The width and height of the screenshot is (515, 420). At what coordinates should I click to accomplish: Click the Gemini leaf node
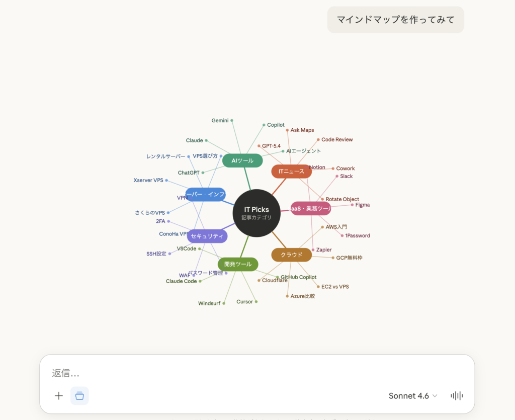pyautogui.click(x=220, y=121)
